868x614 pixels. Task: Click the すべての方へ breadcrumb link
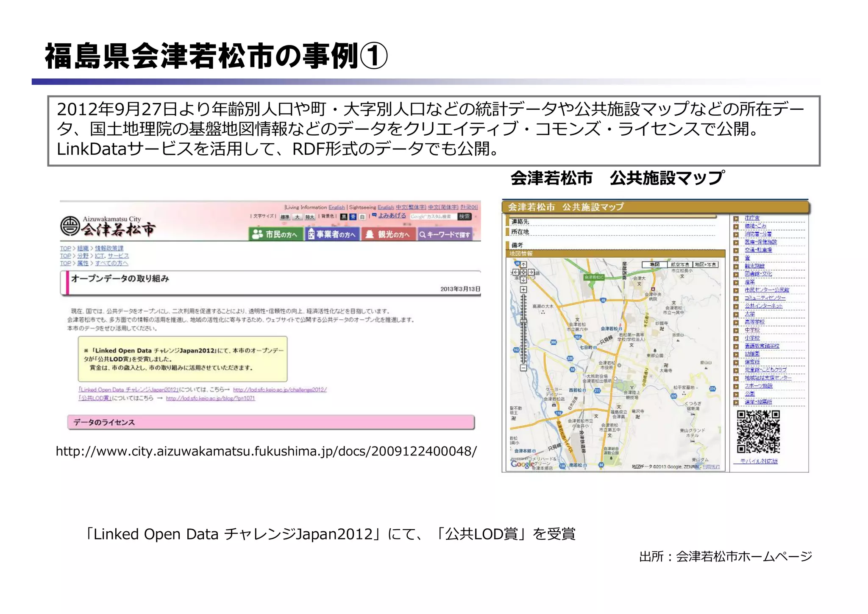pos(111,263)
